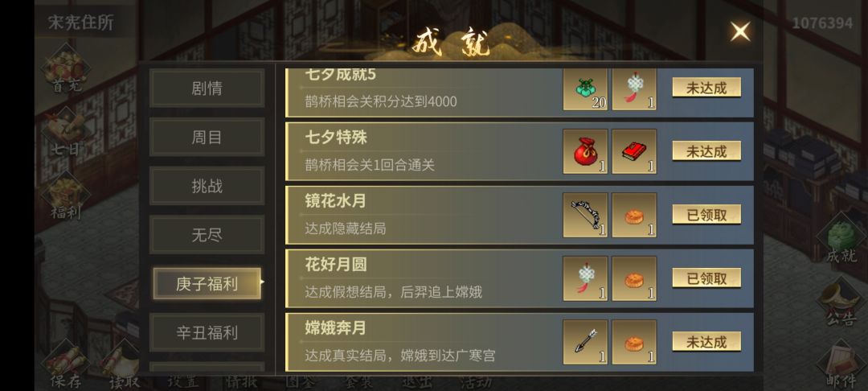The image size is (868, 391).
Task: Open the 公告 announcement icon
Action: pos(841,303)
